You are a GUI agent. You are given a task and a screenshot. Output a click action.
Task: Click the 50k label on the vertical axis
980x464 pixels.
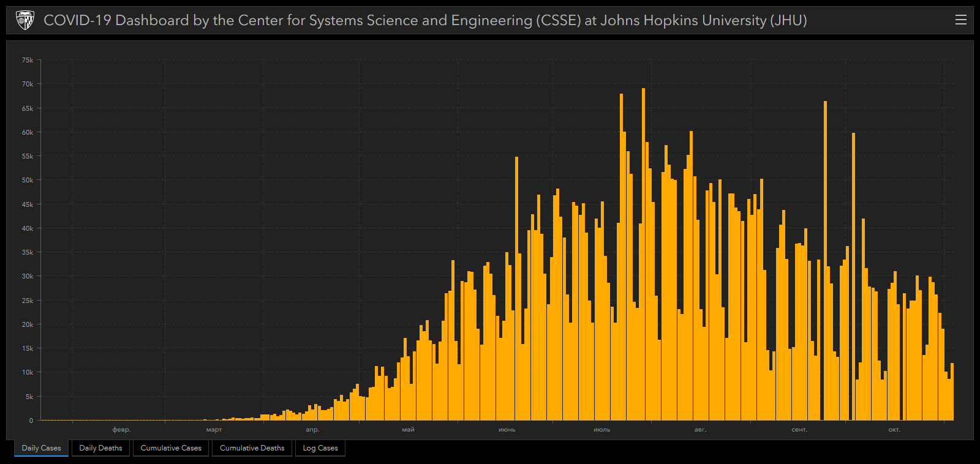(28, 180)
